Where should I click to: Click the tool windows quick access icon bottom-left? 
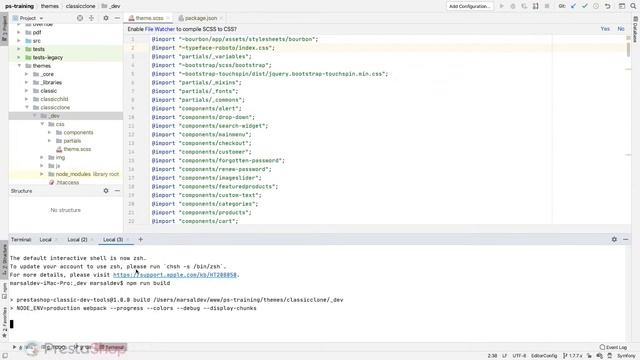click(x=5, y=356)
